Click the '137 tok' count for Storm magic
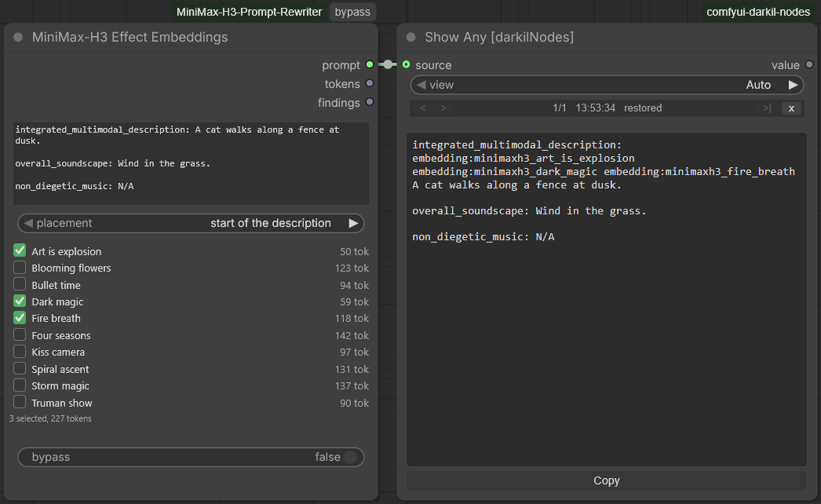Image resolution: width=821 pixels, height=504 pixels. click(352, 385)
